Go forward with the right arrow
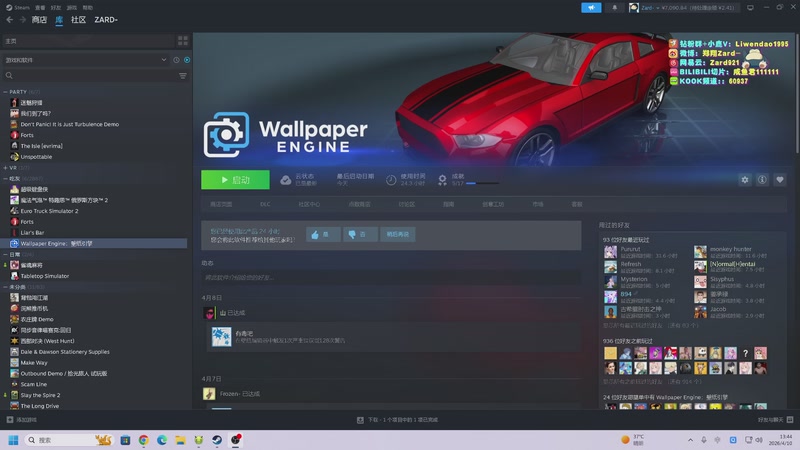The width and height of the screenshot is (800, 450). tap(22, 19)
